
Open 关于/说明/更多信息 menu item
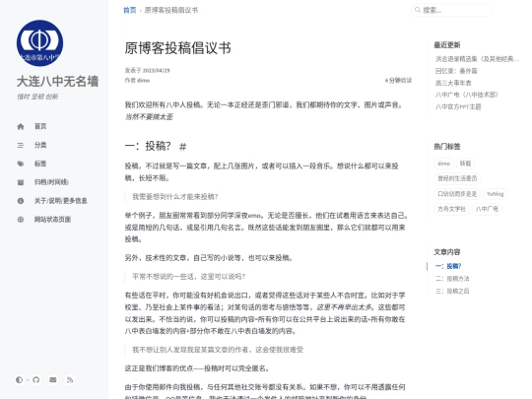tap(61, 201)
